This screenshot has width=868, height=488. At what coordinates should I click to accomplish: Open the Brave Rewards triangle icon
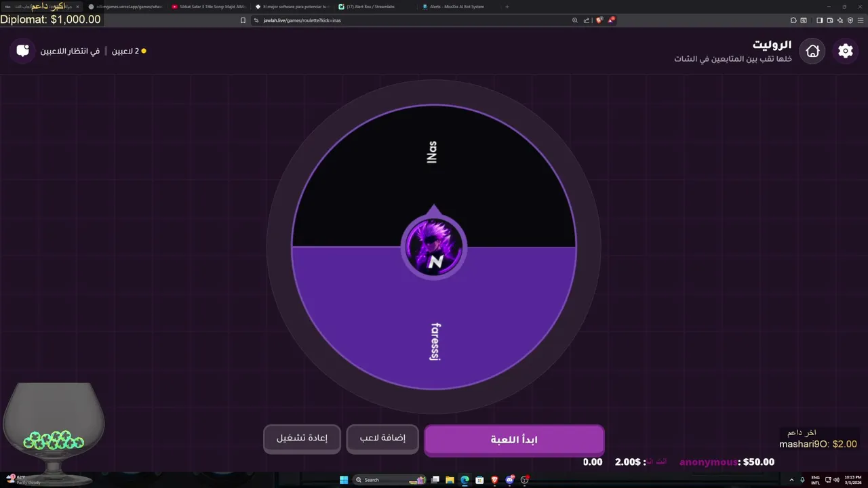[x=611, y=20]
